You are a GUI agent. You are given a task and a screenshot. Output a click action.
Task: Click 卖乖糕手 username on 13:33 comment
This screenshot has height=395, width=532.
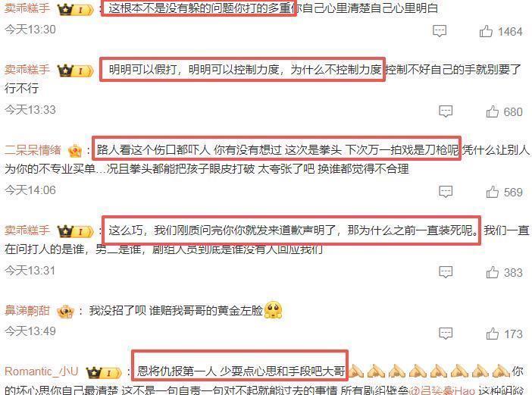coord(27,70)
